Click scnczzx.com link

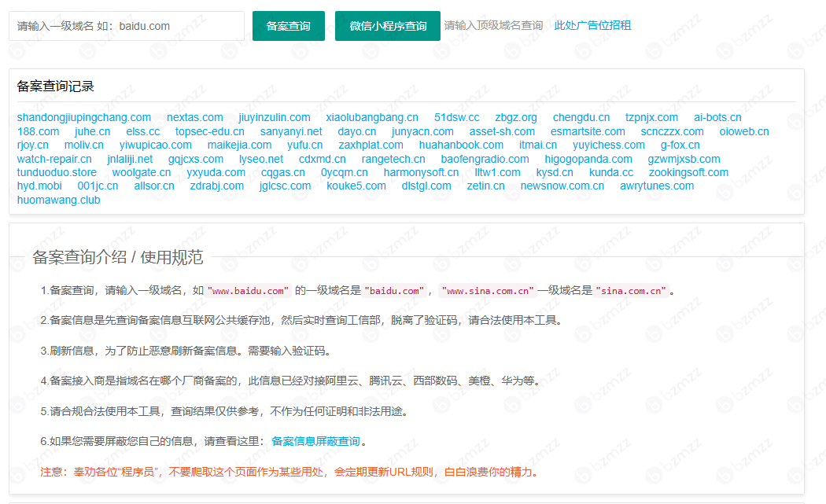click(x=672, y=131)
